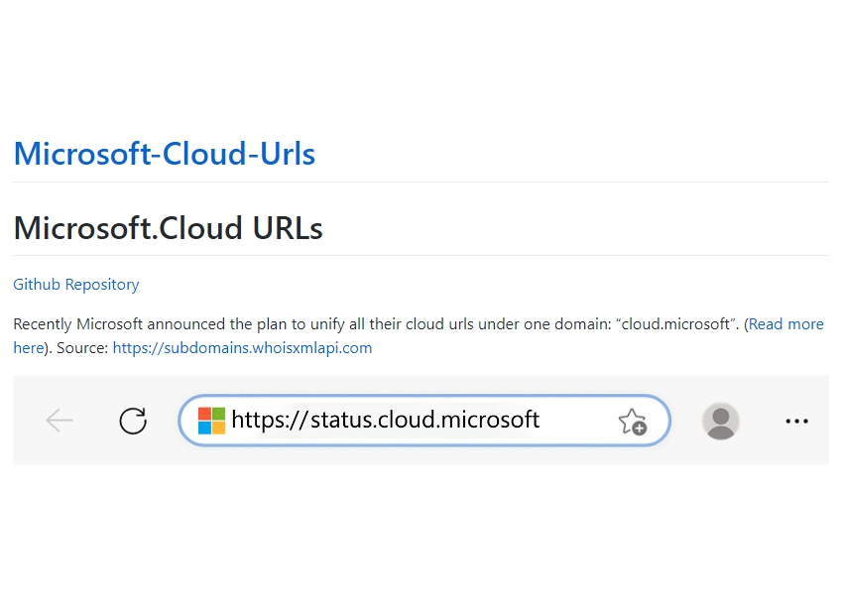Select the status.cloud.microsoft address bar URL
This screenshot has width=843, height=616.
point(385,420)
